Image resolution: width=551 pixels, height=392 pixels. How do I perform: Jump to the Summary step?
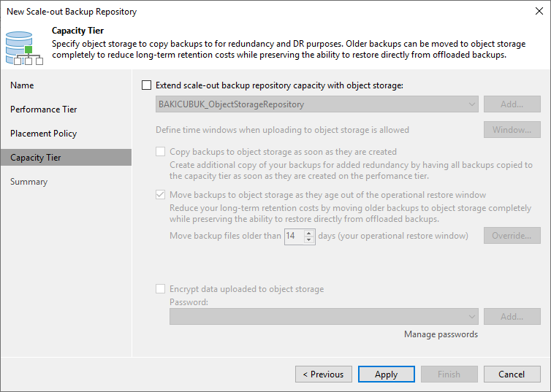coord(28,182)
